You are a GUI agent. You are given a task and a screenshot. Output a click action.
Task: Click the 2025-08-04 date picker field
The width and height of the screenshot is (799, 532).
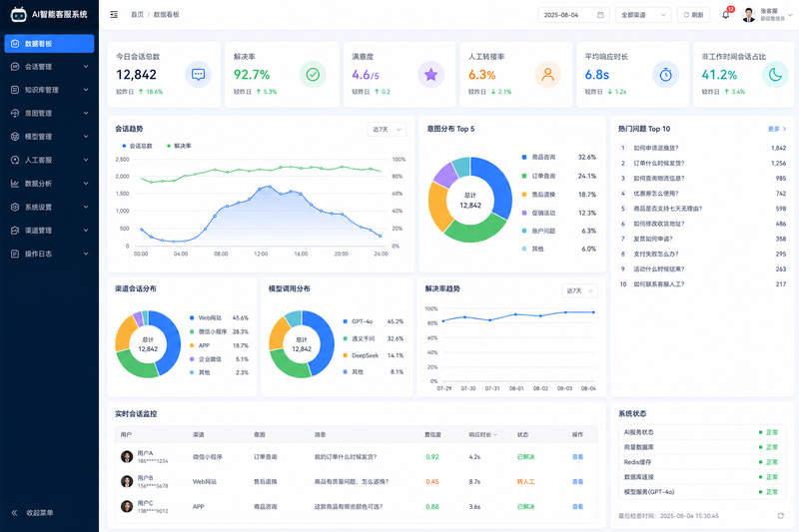pos(573,15)
